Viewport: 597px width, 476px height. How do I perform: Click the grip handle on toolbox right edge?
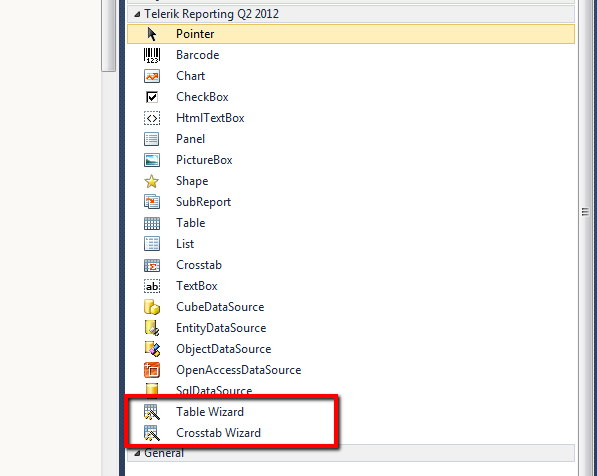pos(586,212)
